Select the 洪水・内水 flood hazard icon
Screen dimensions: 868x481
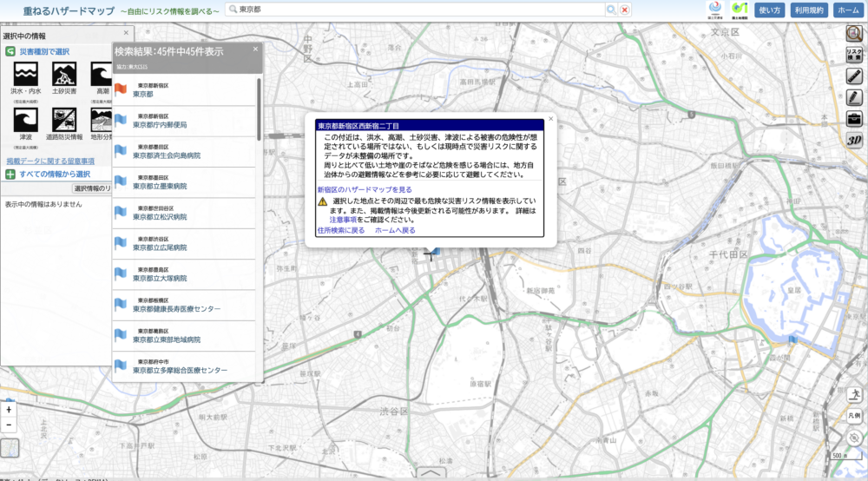25,74
